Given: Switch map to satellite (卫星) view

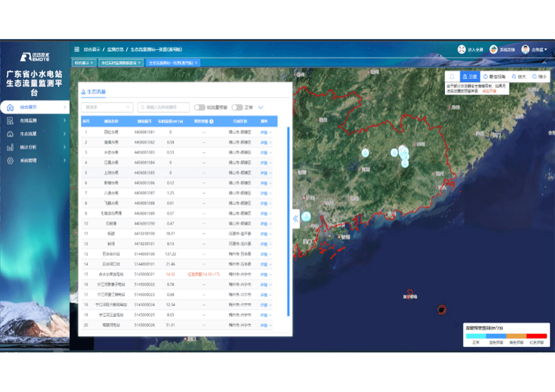Looking at the screenshot, I should click(x=470, y=77).
